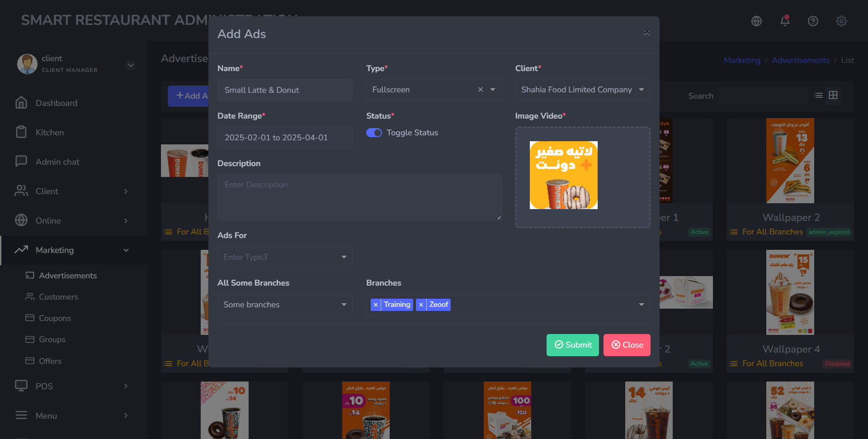Click the uploaded latte donut image
The height and width of the screenshot is (439, 868).
(x=563, y=175)
